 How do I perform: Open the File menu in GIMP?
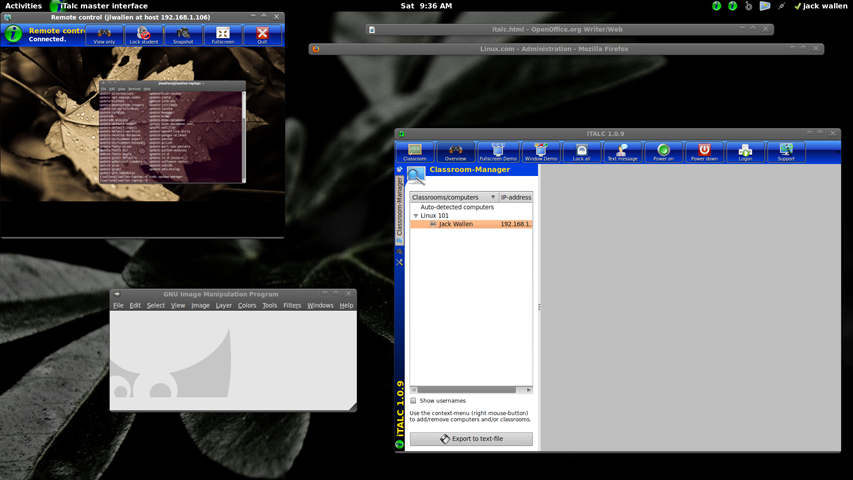(x=118, y=305)
